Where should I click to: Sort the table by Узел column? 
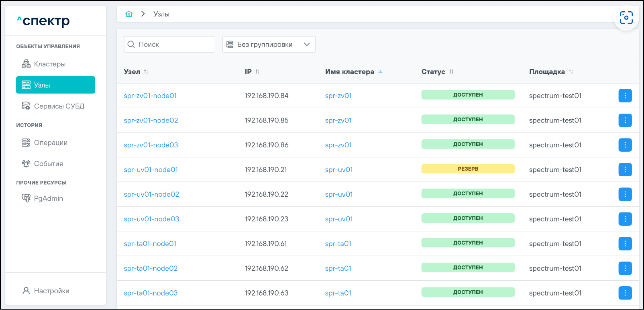146,72
